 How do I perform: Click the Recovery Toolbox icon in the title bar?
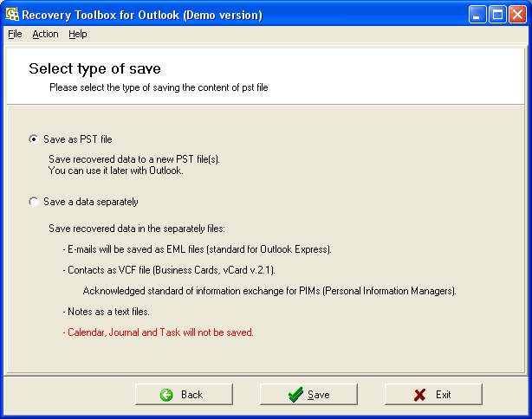coord(11,15)
